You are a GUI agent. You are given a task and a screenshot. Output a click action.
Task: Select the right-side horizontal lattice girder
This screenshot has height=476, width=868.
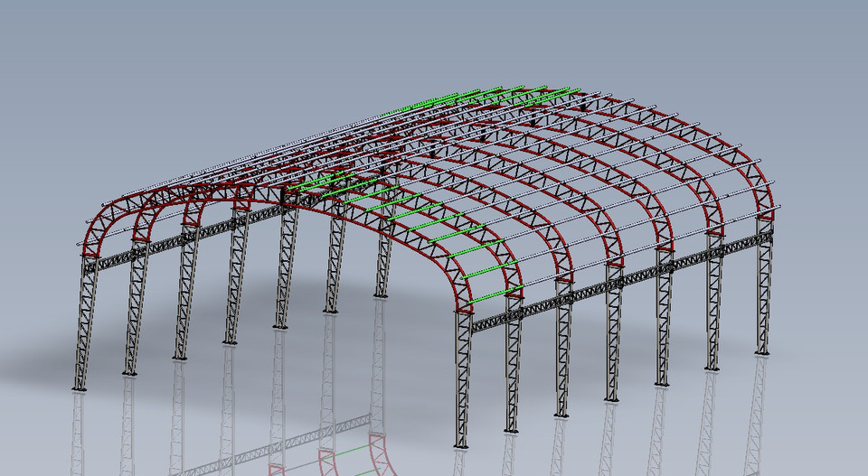click(x=622, y=282)
